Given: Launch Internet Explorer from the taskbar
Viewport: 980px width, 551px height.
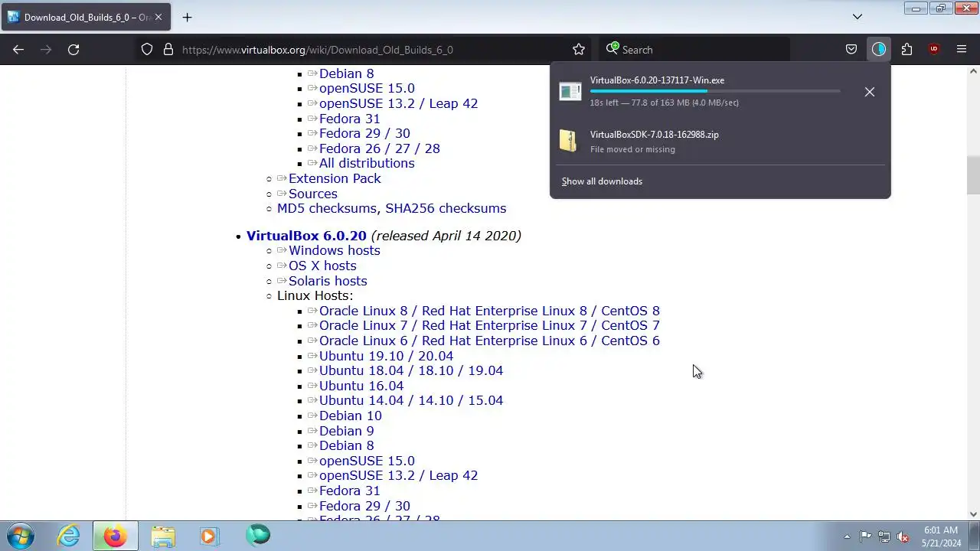Looking at the screenshot, I should pos(69,536).
